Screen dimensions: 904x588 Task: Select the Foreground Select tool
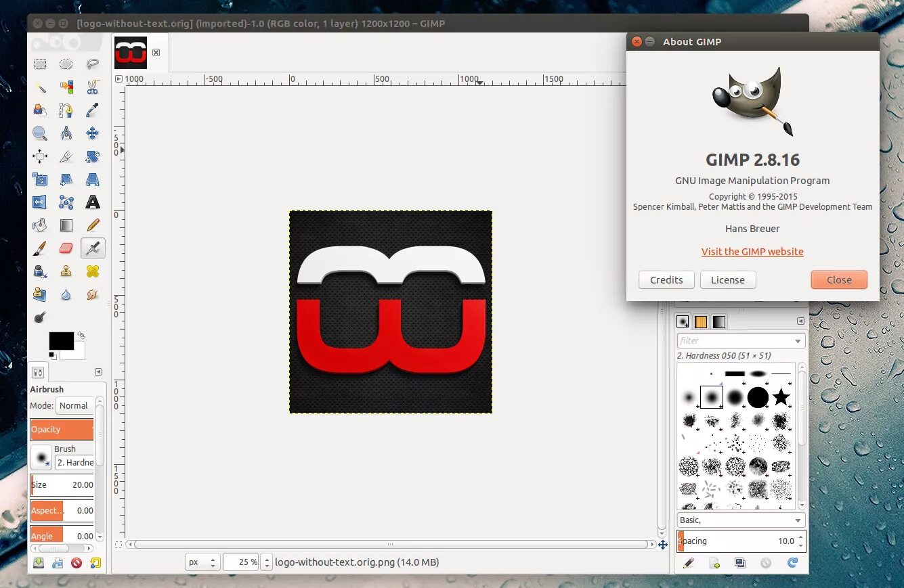coord(40,110)
